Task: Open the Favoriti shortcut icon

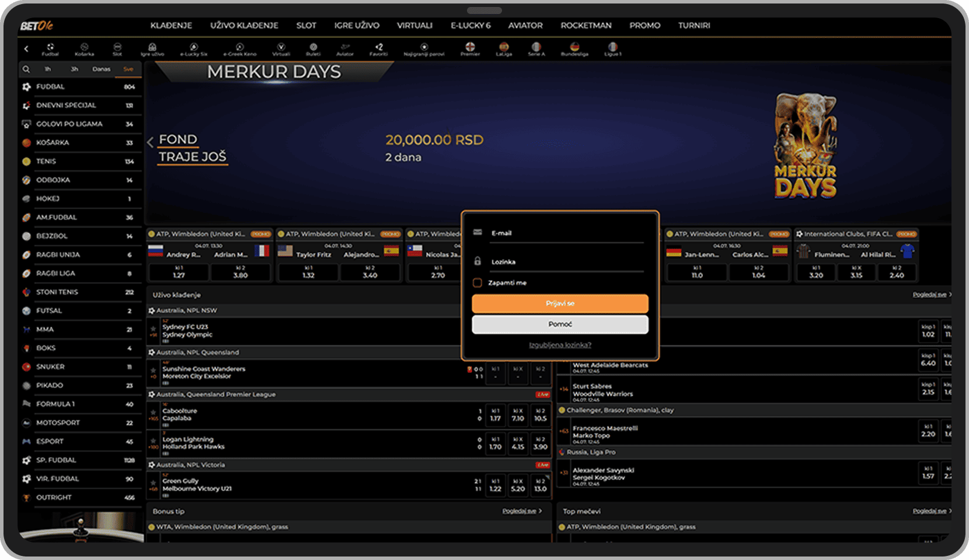Action: 379,49
